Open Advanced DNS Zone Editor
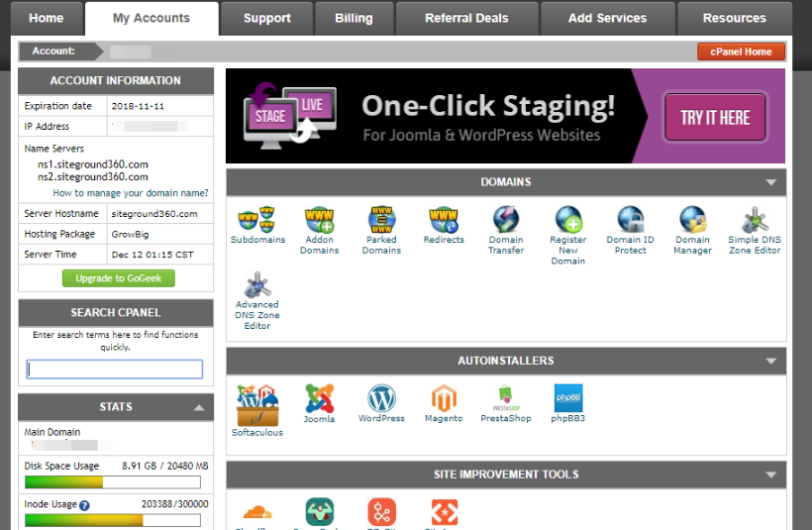This screenshot has height=530, width=812. click(257, 300)
